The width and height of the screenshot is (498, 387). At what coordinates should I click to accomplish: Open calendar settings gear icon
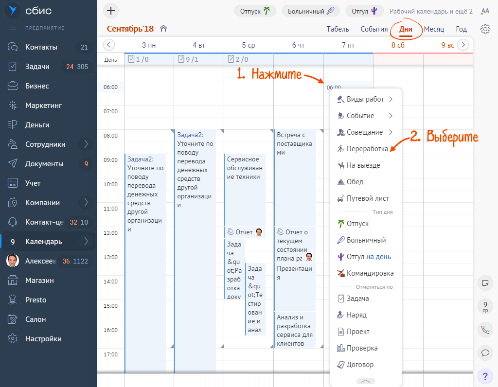point(485,29)
